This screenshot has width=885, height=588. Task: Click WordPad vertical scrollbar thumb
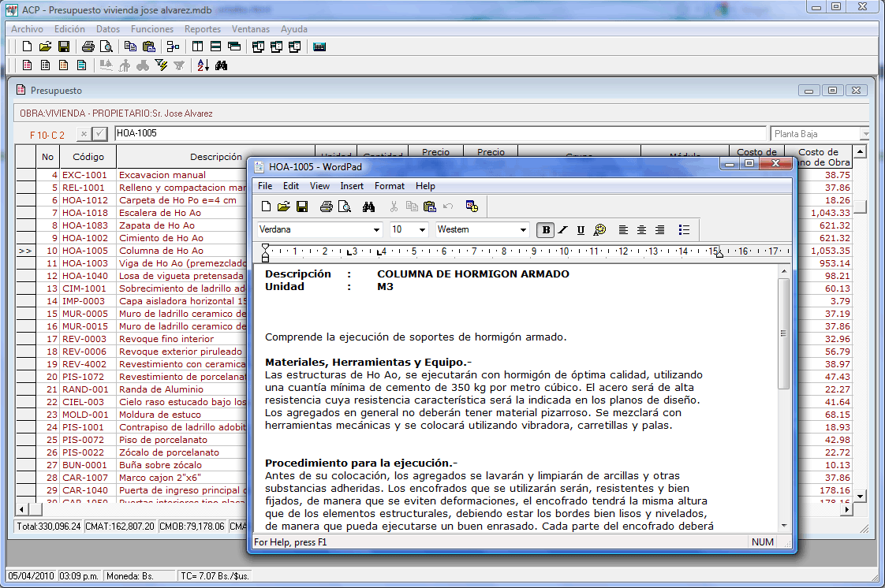click(783, 333)
